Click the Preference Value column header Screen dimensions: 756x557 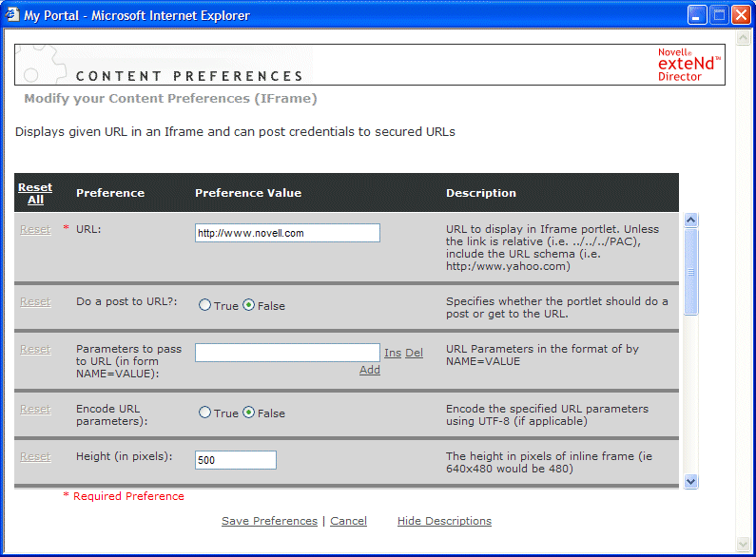(248, 193)
